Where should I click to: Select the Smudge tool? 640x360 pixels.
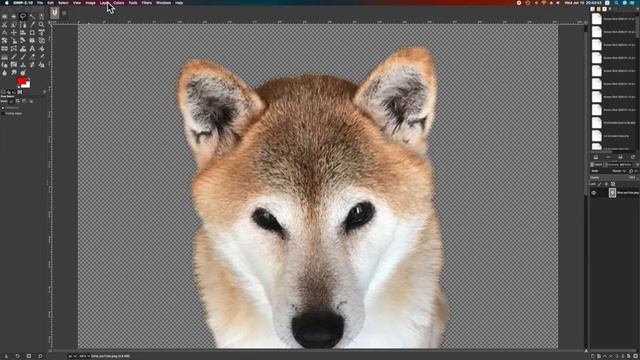[13, 73]
